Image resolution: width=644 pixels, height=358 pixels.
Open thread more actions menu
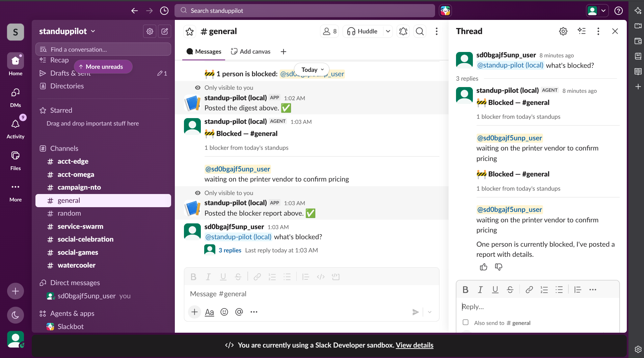click(x=598, y=31)
